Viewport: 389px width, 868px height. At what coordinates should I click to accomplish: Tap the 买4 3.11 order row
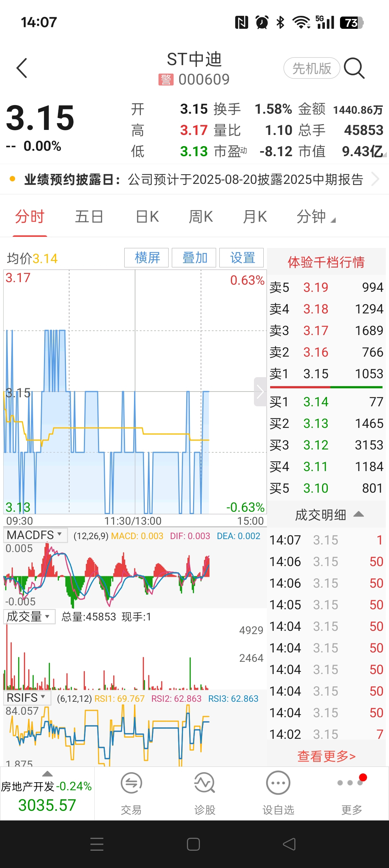[326, 466]
